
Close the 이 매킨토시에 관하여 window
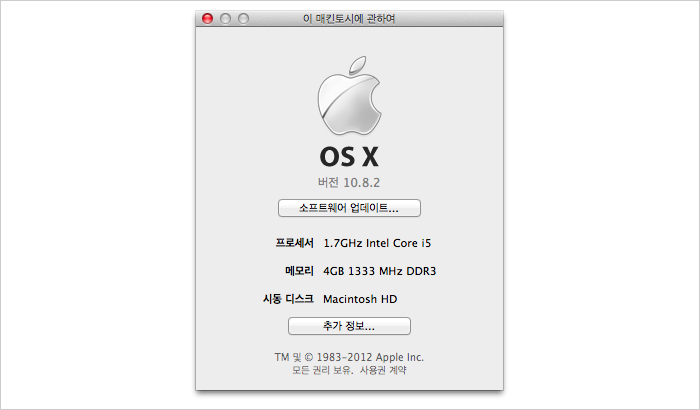(x=208, y=18)
